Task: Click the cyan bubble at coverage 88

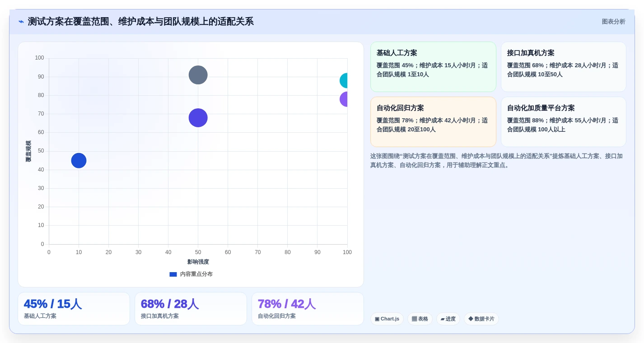Action: [344, 81]
